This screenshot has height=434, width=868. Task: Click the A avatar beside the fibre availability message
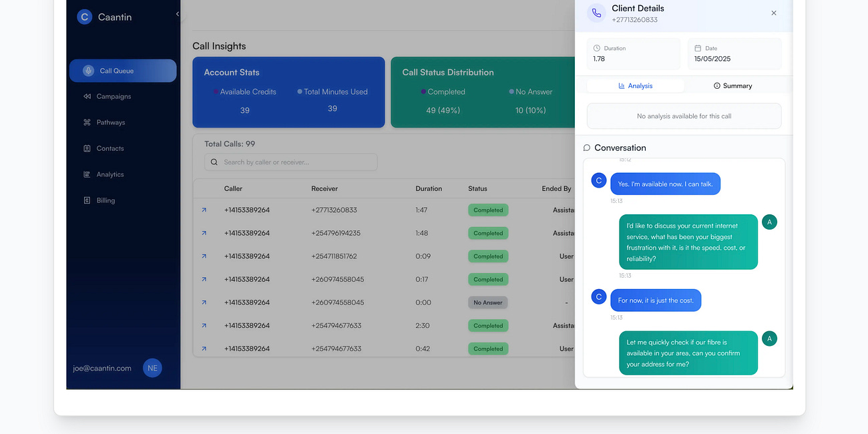769,339
